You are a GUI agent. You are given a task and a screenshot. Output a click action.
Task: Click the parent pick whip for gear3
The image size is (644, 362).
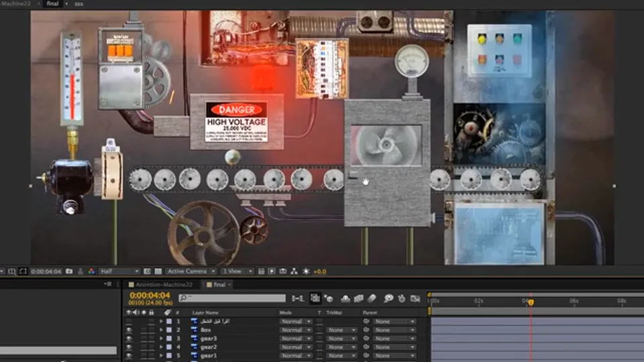pos(366,339)
